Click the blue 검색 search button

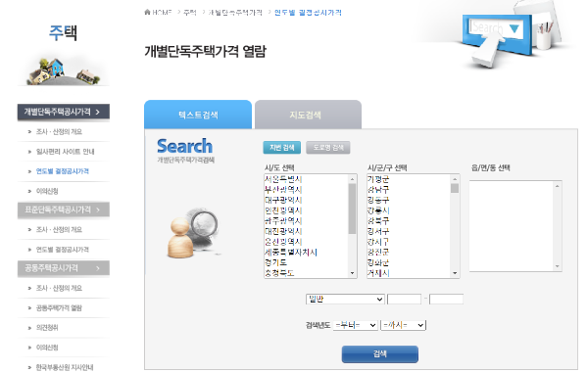coord(380,353)
